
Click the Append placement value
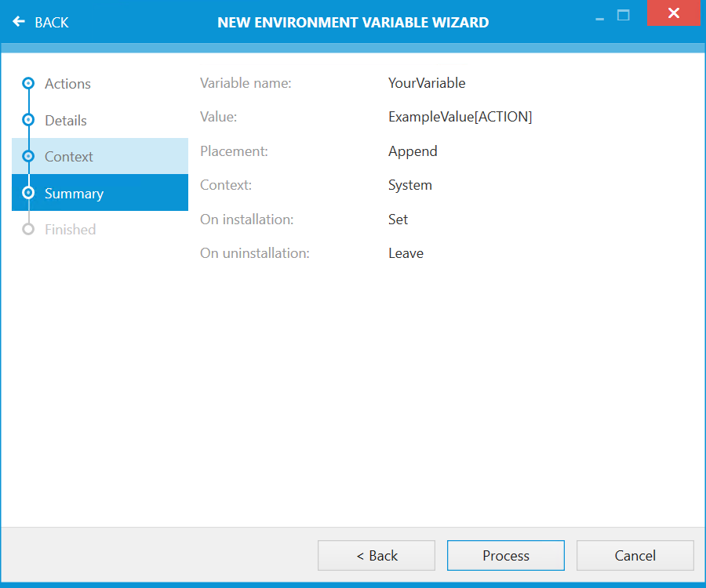(413, 151)
